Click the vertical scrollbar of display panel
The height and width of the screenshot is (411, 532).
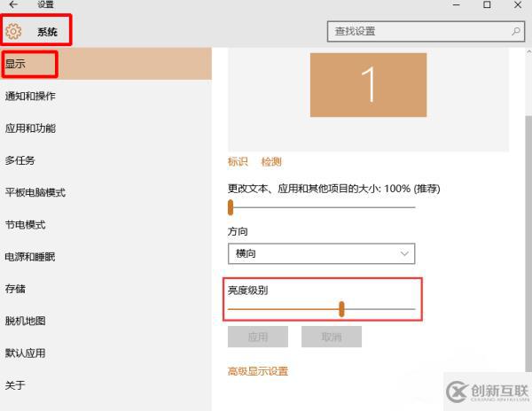(x=528, y=243)
